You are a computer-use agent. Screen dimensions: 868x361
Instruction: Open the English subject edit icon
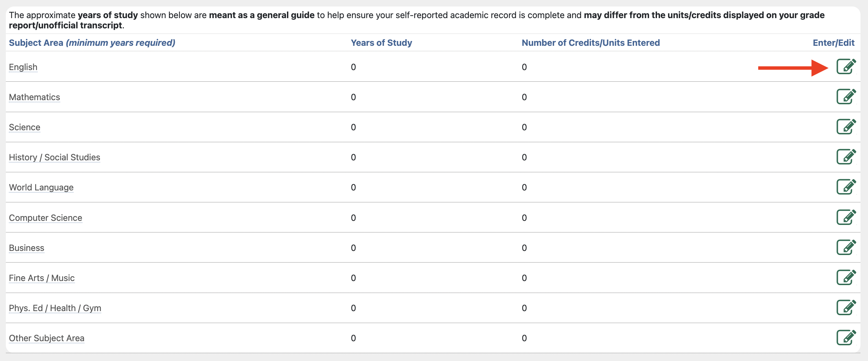[846, 67]
